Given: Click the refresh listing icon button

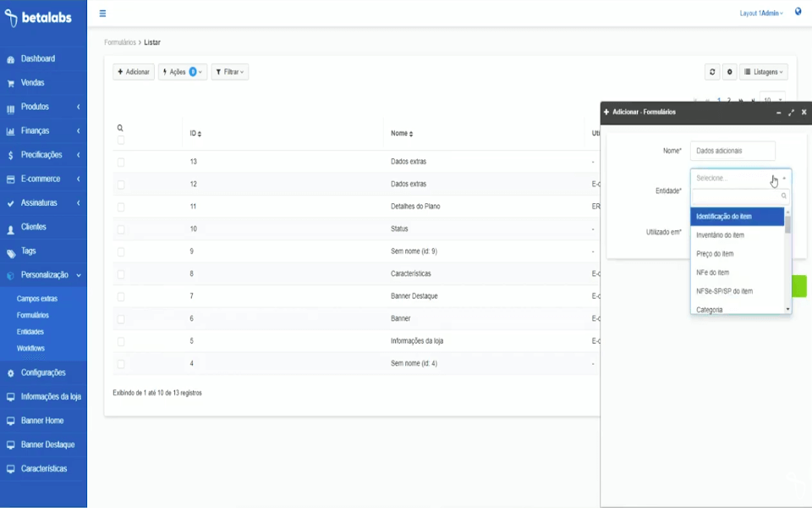Looking at the screenshot, I should [712, 72].
